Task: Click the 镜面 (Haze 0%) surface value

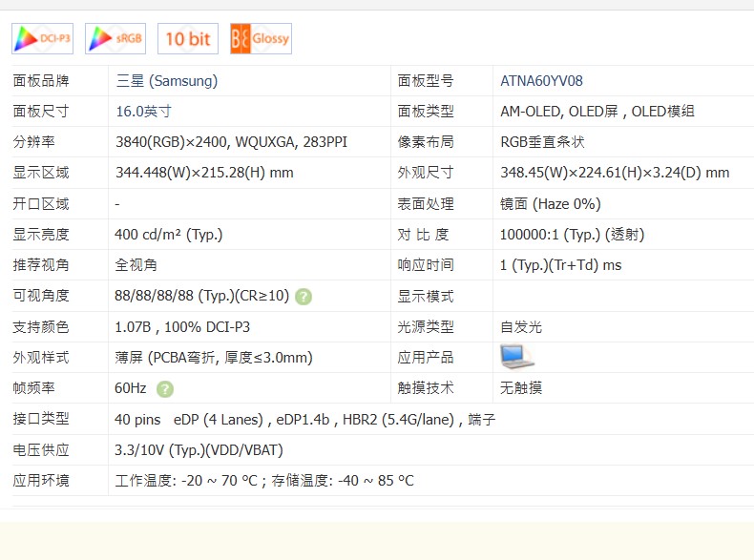Action: pos(551,204)
